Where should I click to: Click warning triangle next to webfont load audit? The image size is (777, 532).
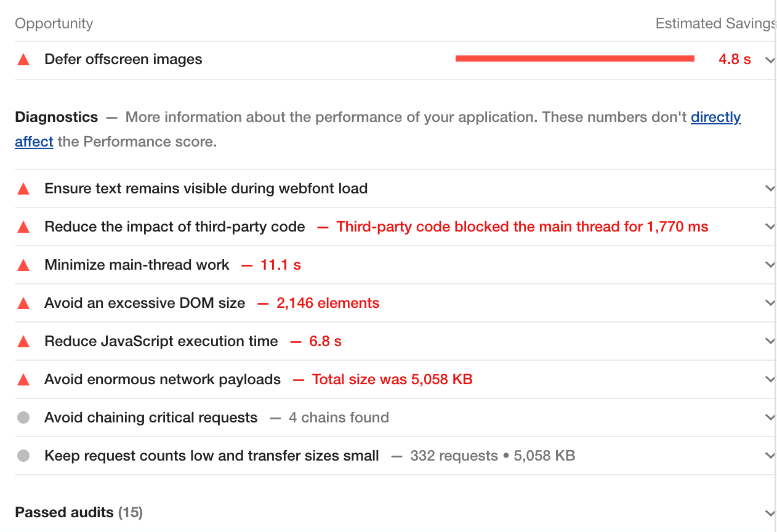tap(23, 189)
